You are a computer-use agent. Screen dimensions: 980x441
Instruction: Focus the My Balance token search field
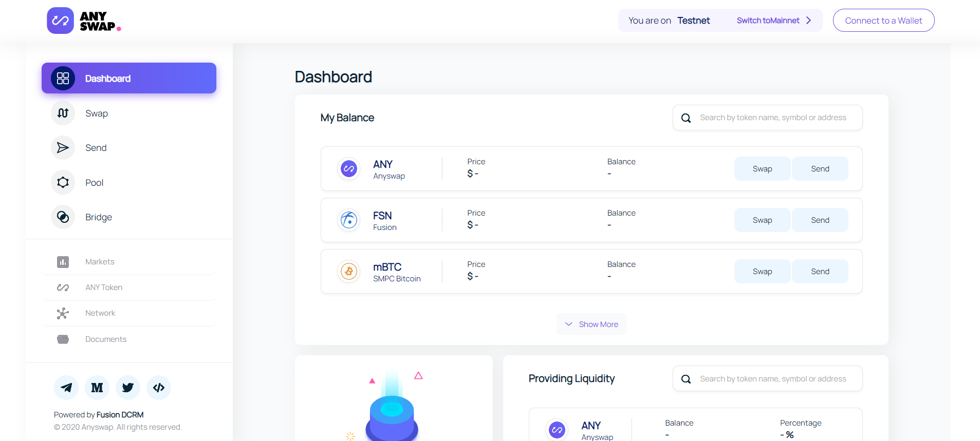(767, 118)
